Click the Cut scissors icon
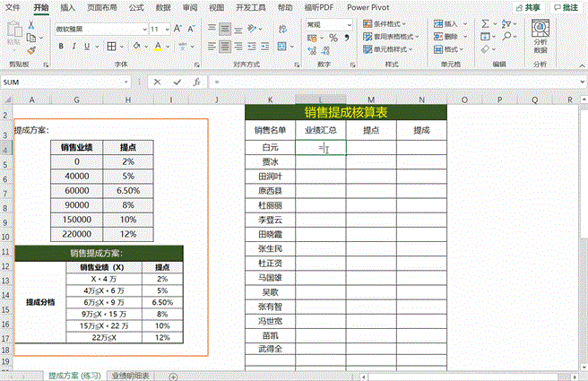Screen dimensions: 588x381 [30, 27]
